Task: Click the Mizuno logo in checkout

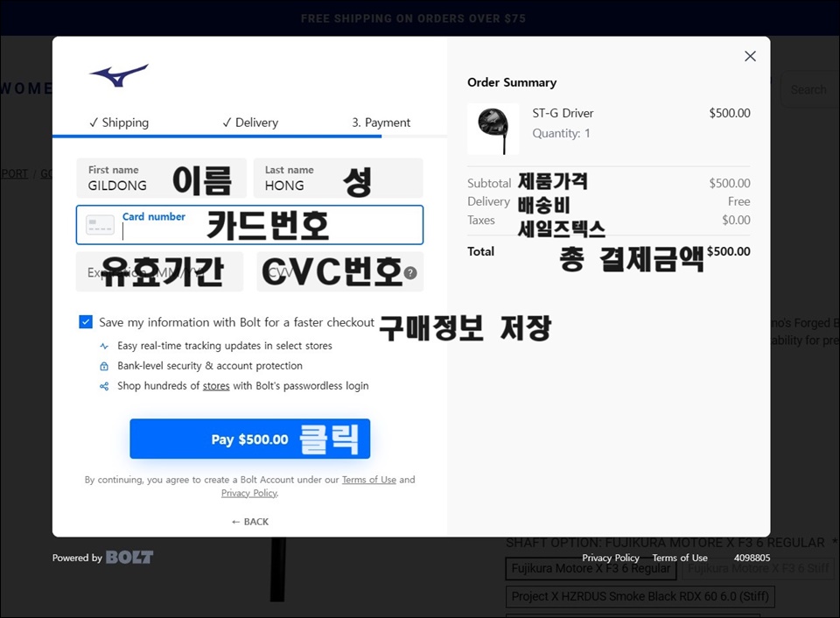Action: pyautogui.click(x=119, y=75)
